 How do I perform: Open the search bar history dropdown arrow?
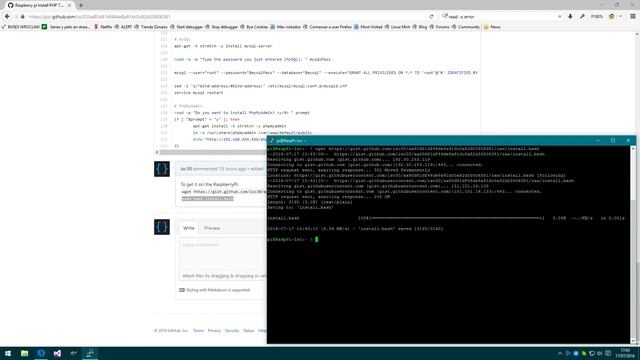[560, 17]
